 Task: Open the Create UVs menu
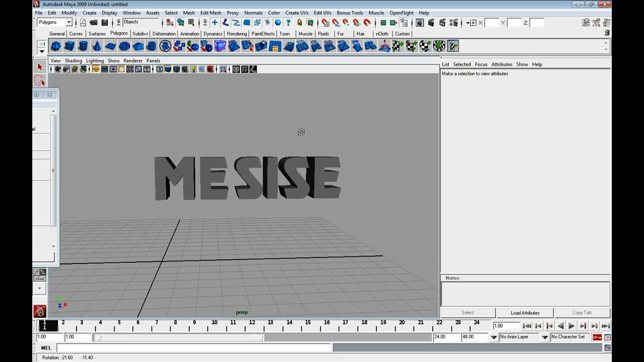pyautogui.click(x=297, y=13)
